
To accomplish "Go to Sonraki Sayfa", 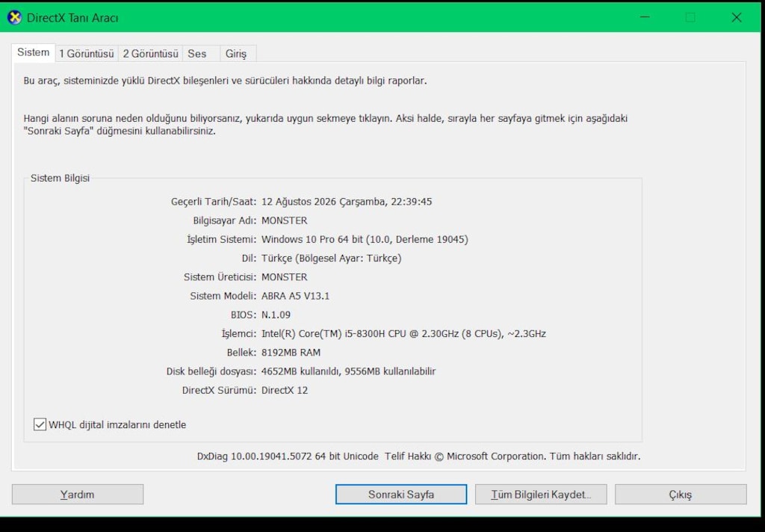I will [401, 495].
